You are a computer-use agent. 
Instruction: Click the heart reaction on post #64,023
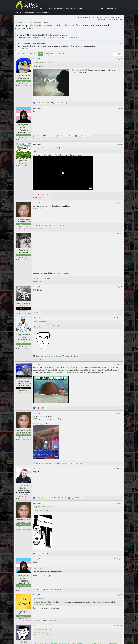click(x=39, y=194)
